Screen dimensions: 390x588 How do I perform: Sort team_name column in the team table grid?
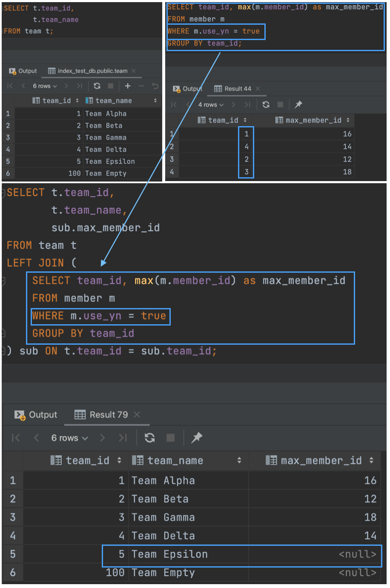pyautogui.click(x=155, y=101)
